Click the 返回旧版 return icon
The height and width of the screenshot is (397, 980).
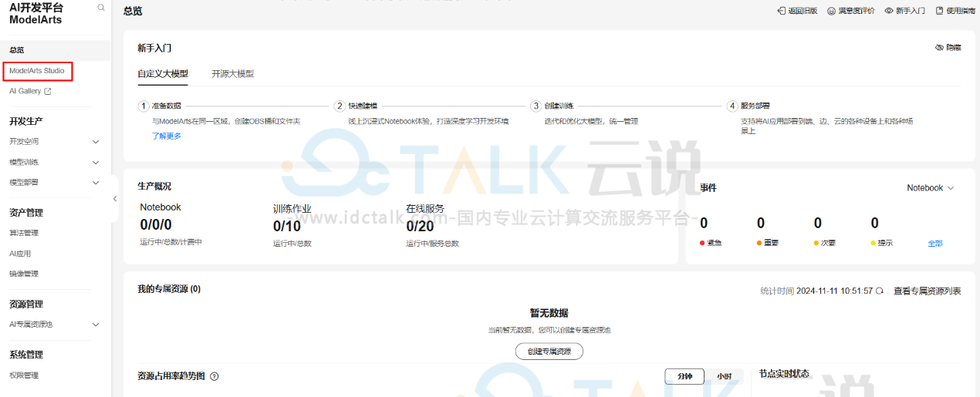click(x=781, y=11)
